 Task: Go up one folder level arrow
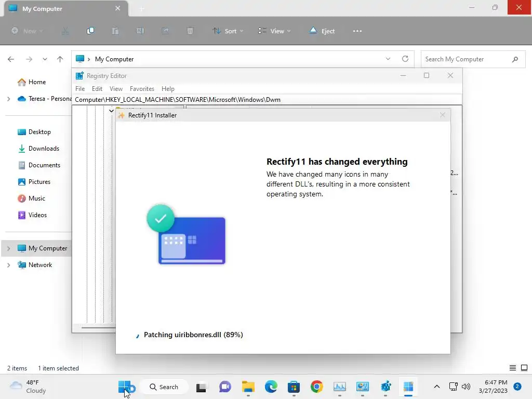(x=60, y=59)
